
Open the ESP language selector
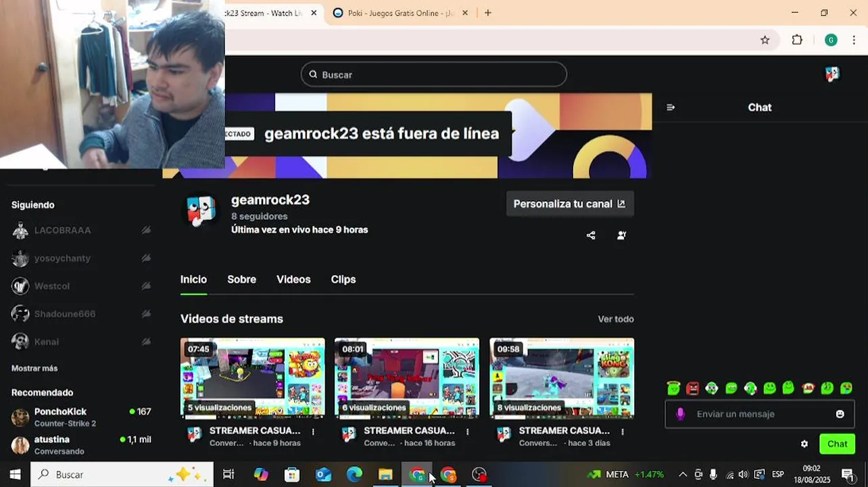tap(778, 475)
